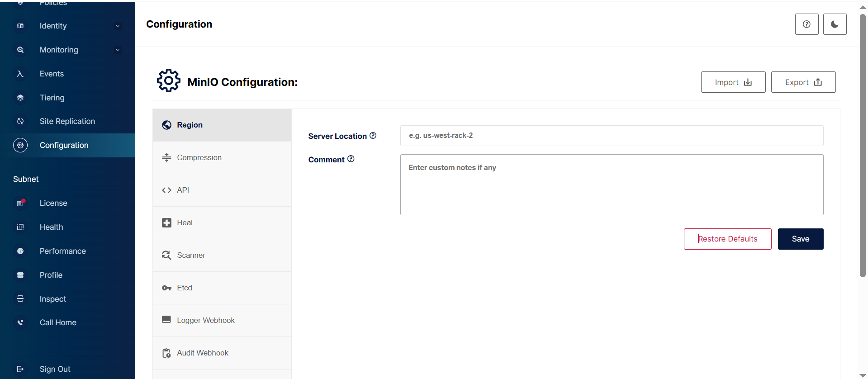Expand the Monitoring menu chevron

point(118,50)
